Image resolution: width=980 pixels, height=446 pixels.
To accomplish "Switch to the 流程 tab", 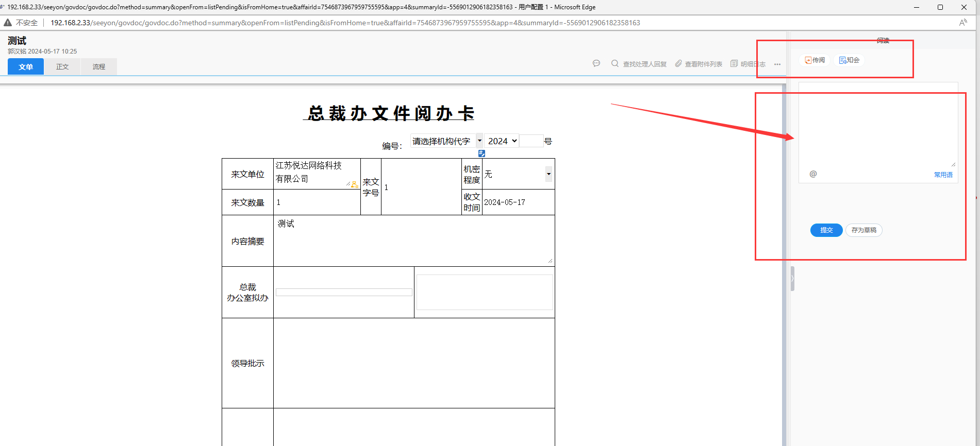I will tap(98, 67).
